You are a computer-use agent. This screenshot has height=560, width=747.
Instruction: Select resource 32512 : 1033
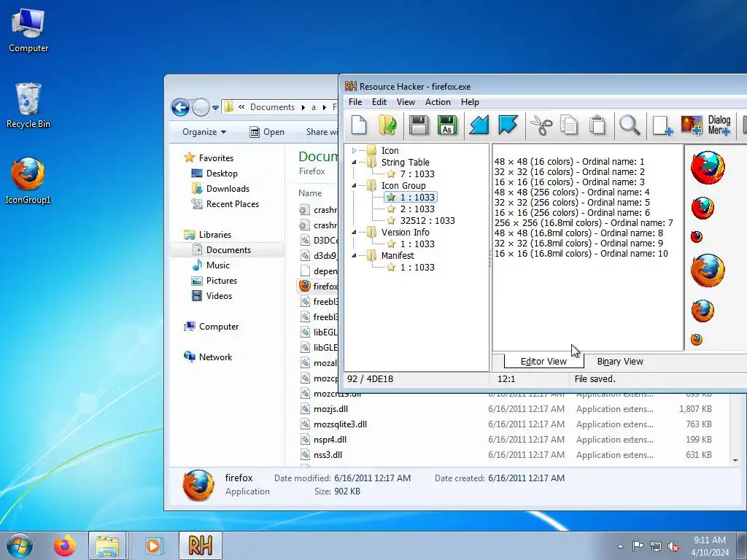[x=427, y=220]
